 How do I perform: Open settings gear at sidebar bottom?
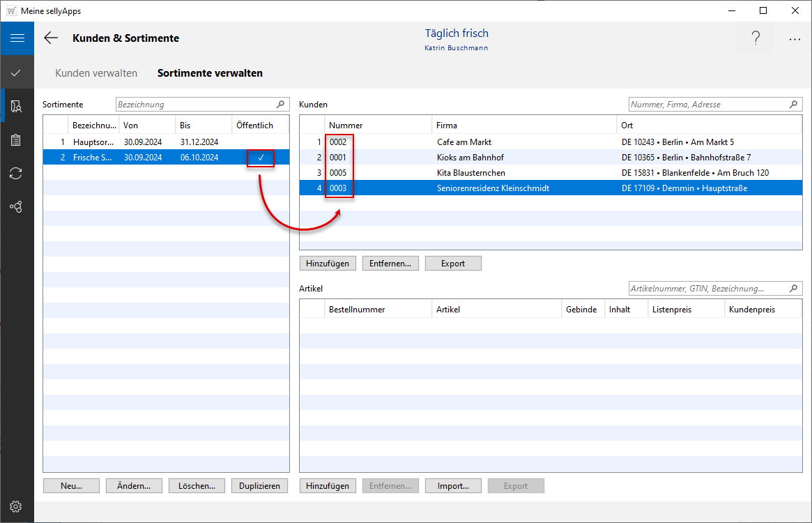[x=17, y=506]
